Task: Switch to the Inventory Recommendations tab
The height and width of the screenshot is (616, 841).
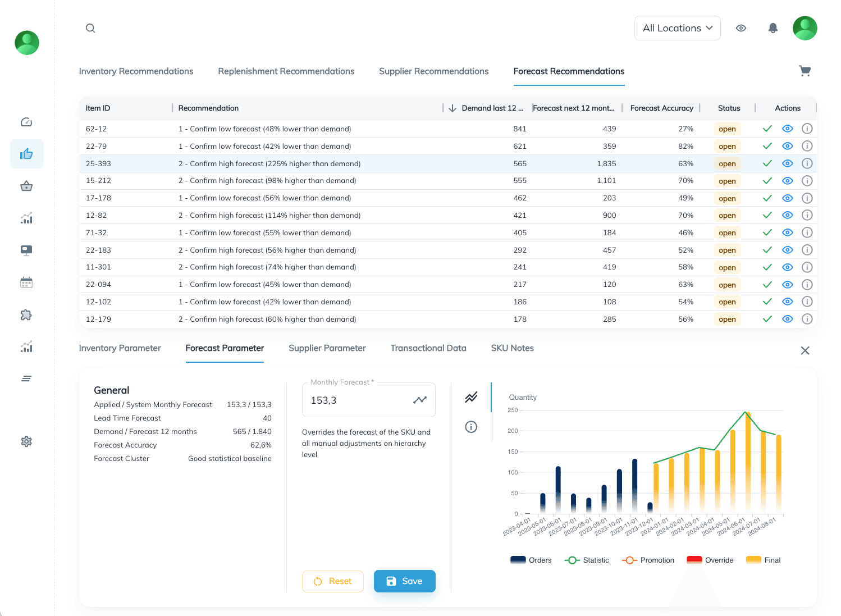Action: (136, 71)
